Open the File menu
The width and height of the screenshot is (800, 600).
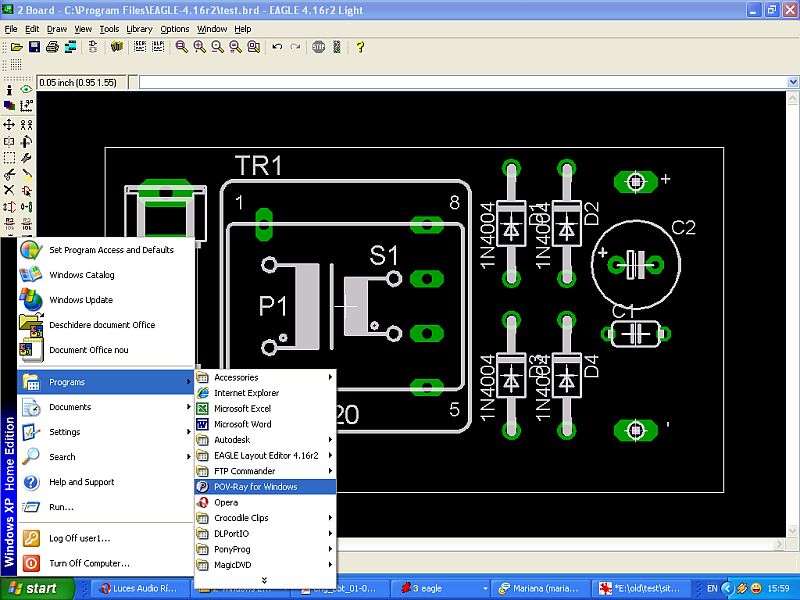coord(11,29)
